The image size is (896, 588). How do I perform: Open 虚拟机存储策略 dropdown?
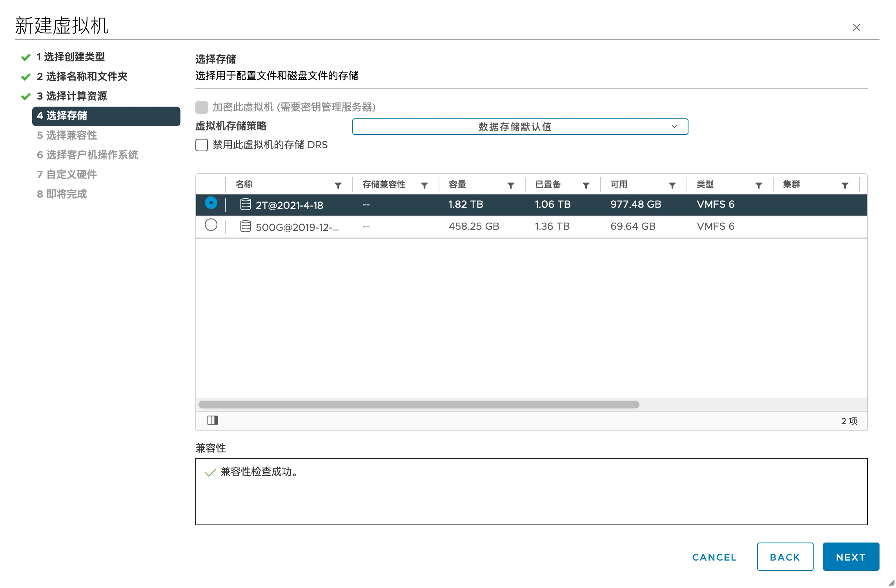[520, 127]
